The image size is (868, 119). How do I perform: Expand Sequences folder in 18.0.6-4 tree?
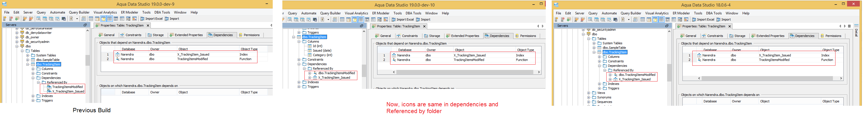click(x=589, y=102)
